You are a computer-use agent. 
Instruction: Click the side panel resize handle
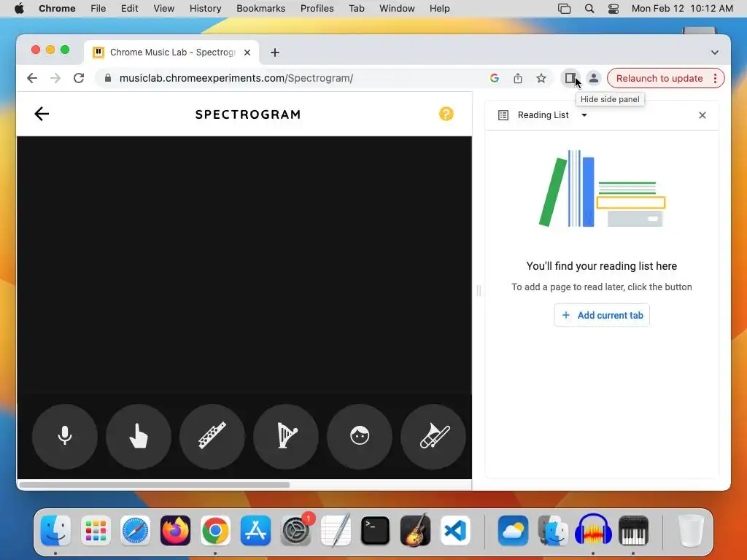[479, 290]
